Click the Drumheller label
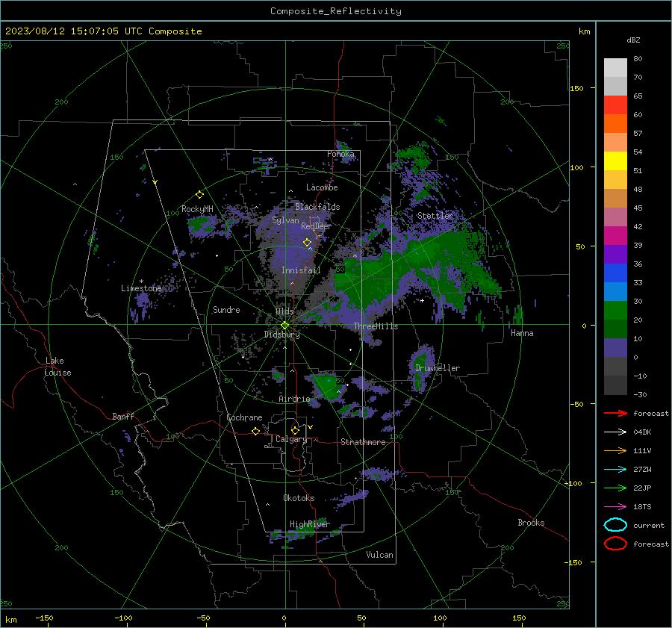Viewport: 672px width, 628px height. pyautogui.click(x=438, y=368)
